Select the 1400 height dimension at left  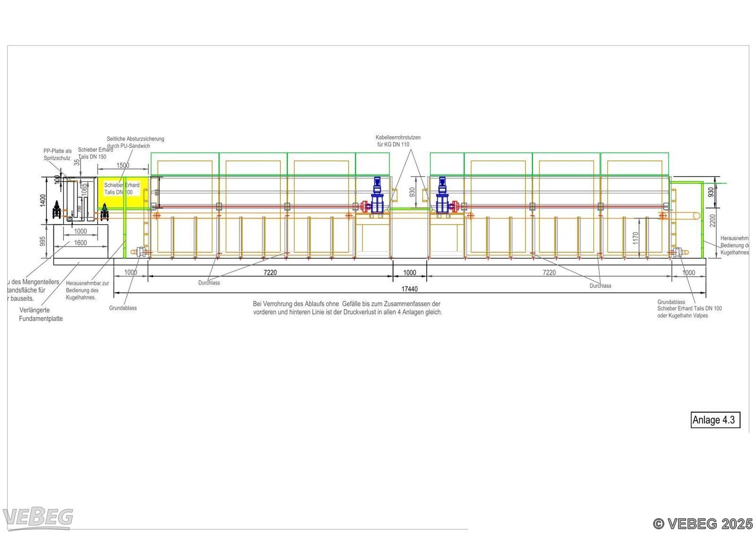pyautogui.click(x=43, y=201)
